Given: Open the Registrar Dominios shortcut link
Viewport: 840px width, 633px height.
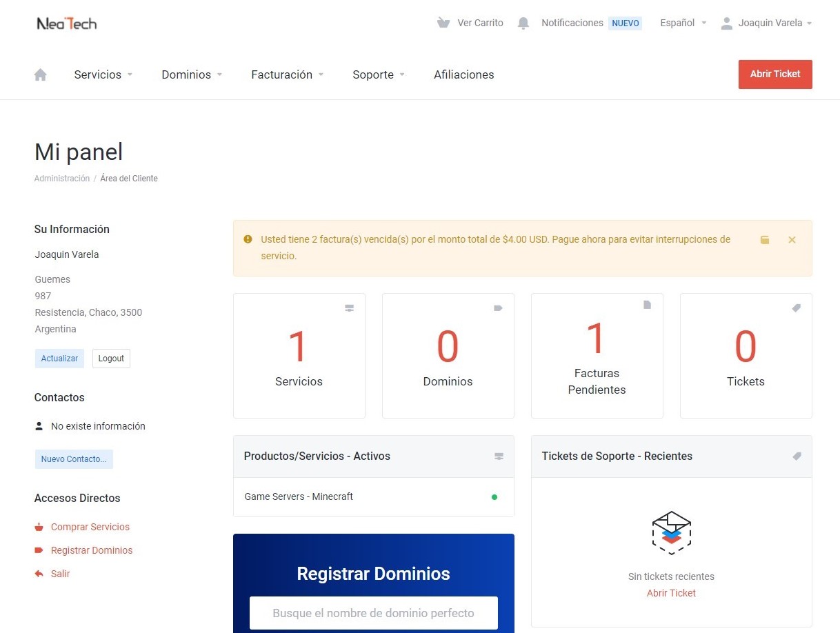Looking at the screenshot, I should [92, 550].
